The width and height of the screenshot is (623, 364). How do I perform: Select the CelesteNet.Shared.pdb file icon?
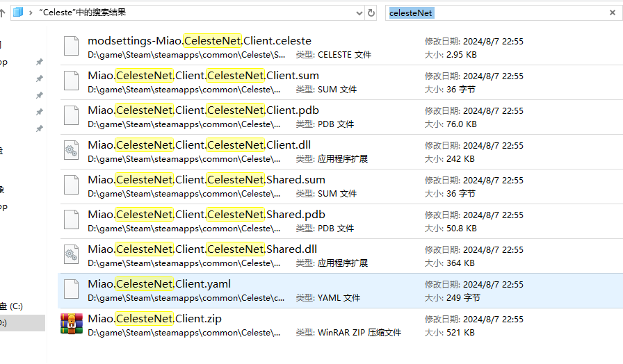click(x=71, y=221)
